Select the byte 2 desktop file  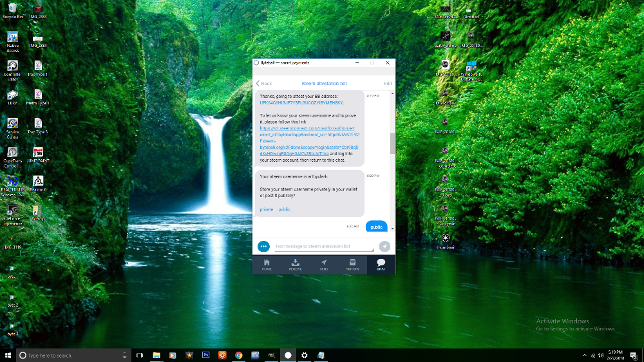(x=13, y=300)
